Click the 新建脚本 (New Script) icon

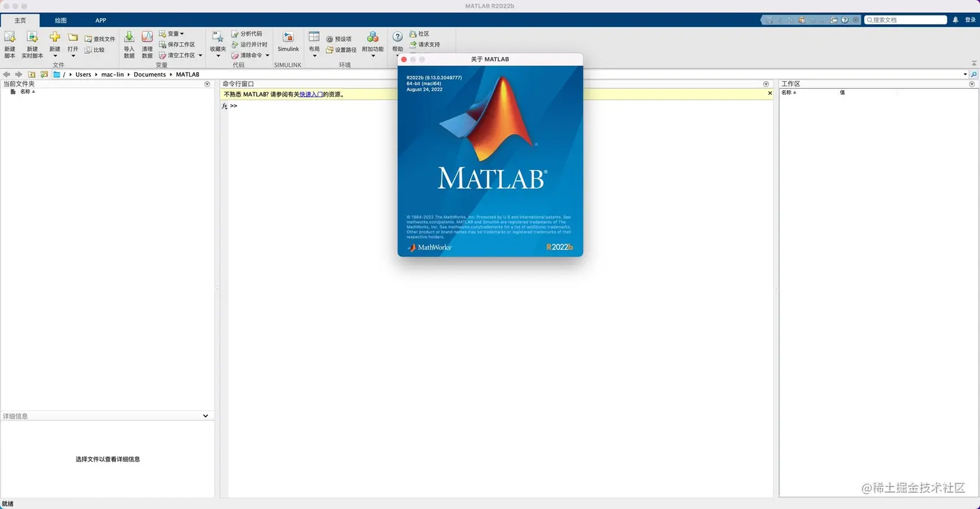tap(10, 38)
